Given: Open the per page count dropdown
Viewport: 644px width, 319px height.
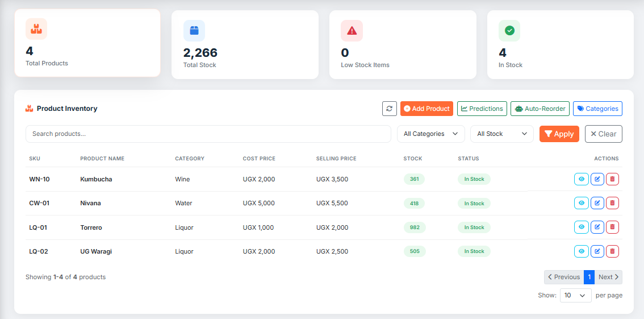Looking at the screenshot, I should point(575,295).
